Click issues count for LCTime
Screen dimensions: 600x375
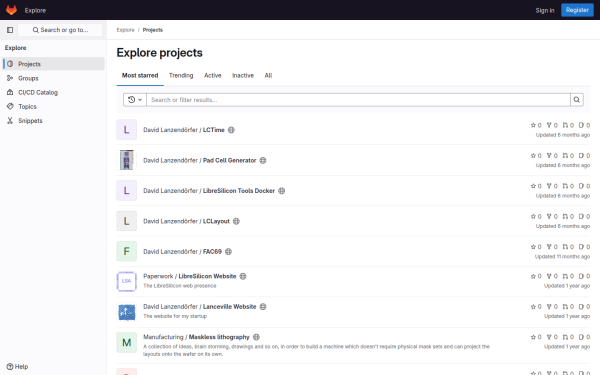pyautogui.click(x=584, y=125)
